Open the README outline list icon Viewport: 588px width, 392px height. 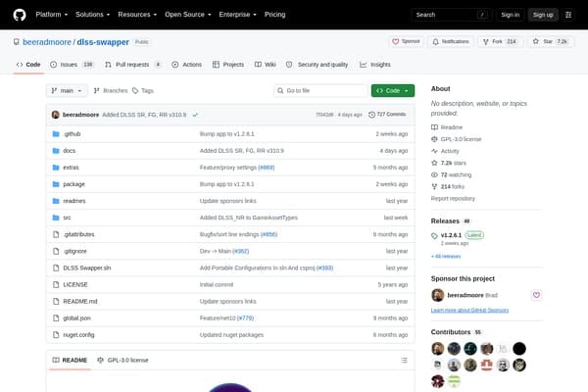coord(404,360)
